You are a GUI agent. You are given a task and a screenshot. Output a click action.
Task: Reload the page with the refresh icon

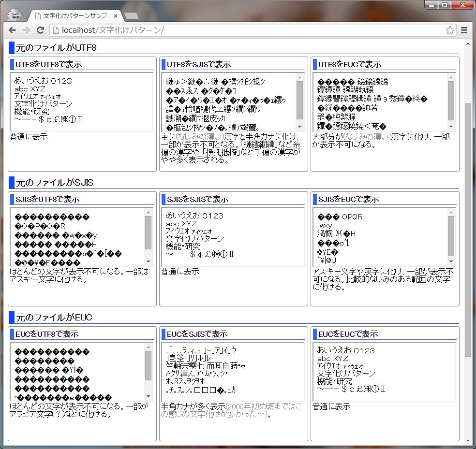[41, 30]
